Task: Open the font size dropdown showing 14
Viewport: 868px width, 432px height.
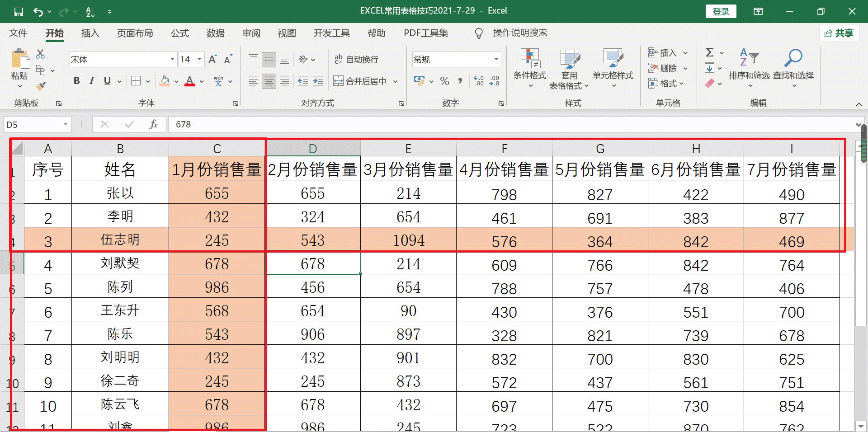Action: point(199,59)
